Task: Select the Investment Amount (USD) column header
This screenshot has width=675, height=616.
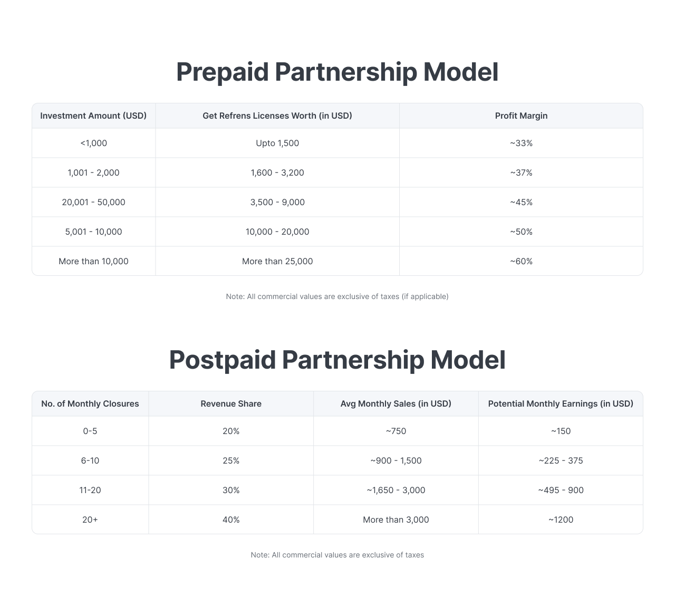Action: pyautogui.click(x=93, y=115)
